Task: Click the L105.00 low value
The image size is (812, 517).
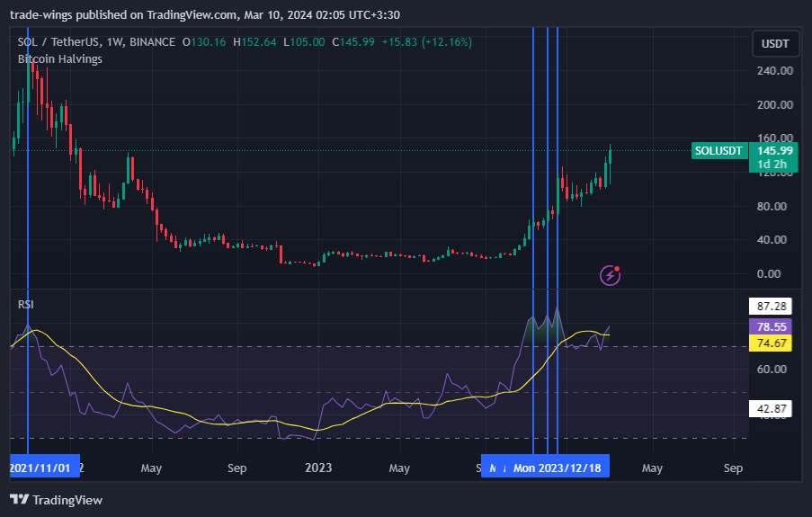Action: [x=304, y=42]
